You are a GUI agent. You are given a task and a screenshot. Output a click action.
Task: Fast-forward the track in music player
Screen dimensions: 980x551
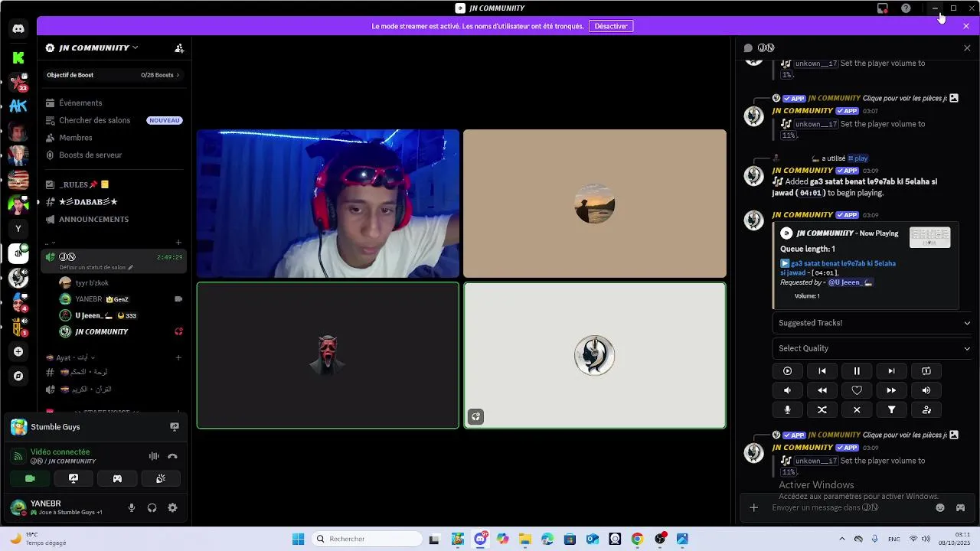point(891,390)
